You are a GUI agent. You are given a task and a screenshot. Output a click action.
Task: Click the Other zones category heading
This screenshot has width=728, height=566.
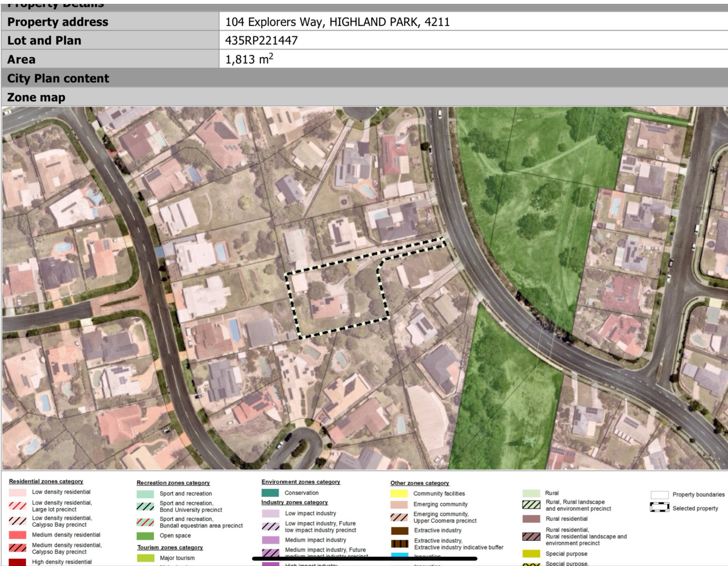[x=419, y=483]
